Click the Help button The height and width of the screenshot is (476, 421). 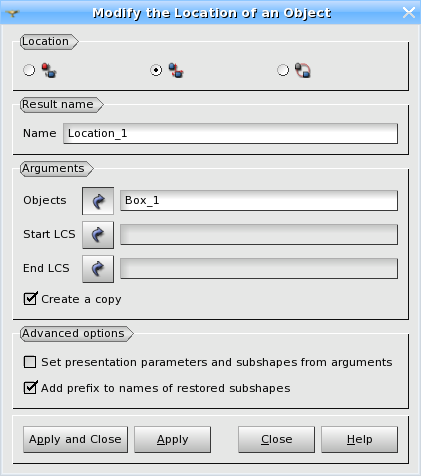point(359,439)
